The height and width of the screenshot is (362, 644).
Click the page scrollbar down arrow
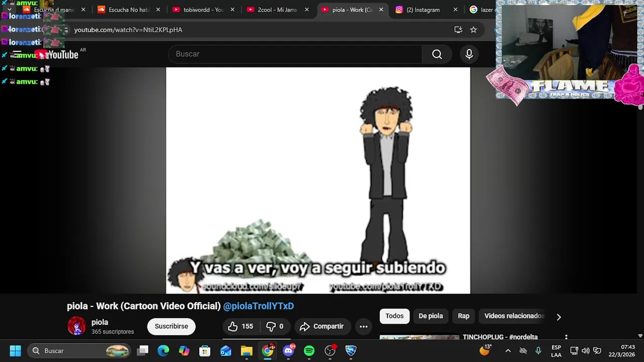point(640,336)
